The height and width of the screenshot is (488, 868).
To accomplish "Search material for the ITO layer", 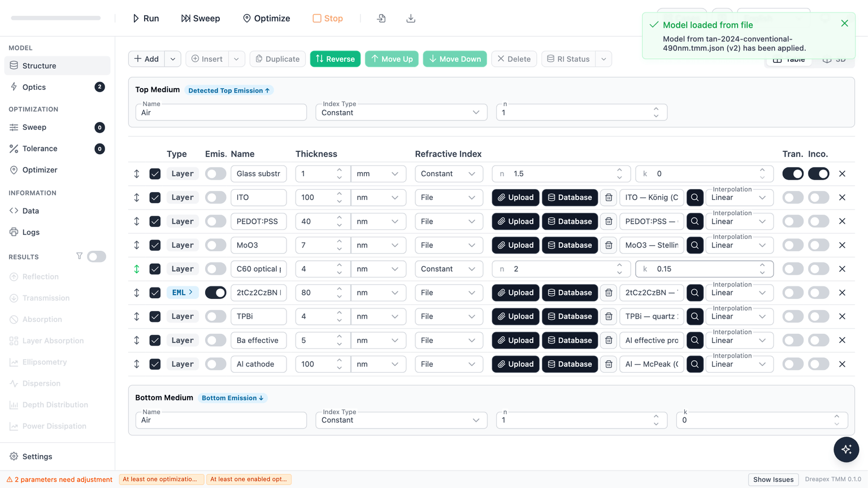I will [695, 198].
